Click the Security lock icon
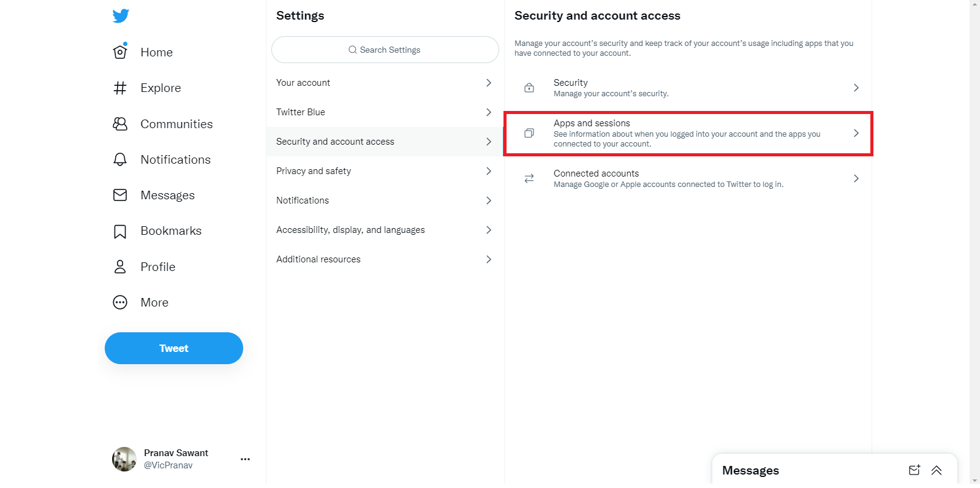The height and width of the screenshot is (488, 980). pyautogui.click(x=529, y=88)
